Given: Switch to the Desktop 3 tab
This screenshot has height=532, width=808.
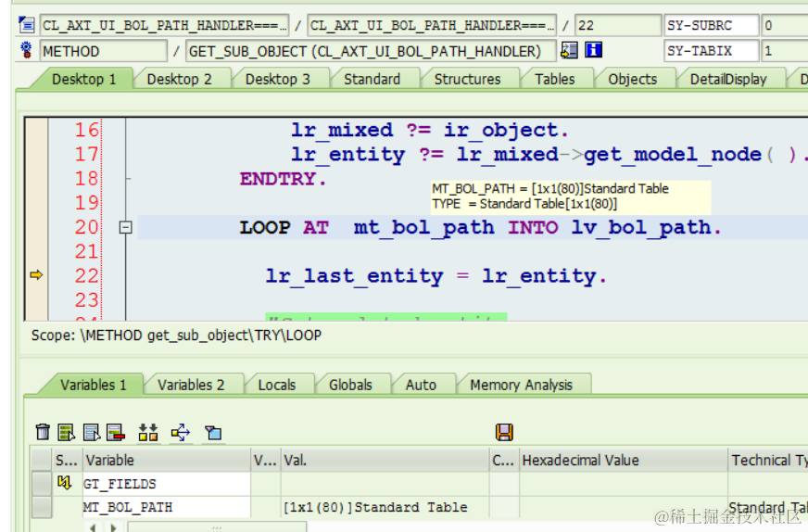Looking at the screenshot, I should pos(278,79).
